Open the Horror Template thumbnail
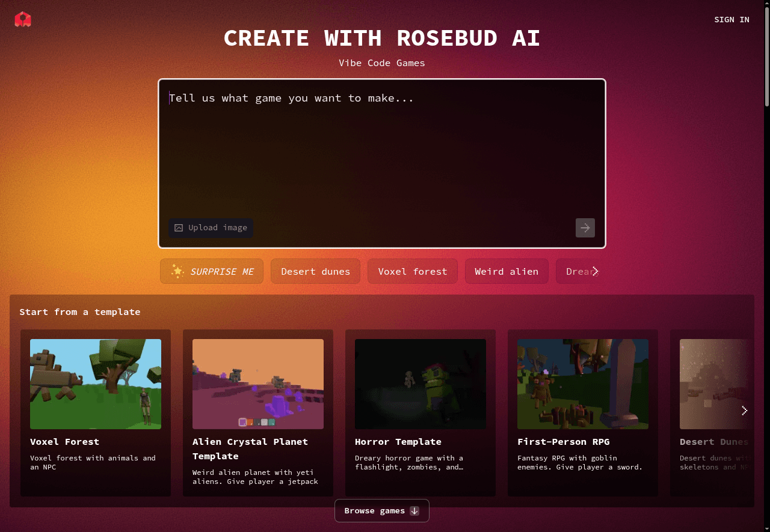 coord(420,384)
